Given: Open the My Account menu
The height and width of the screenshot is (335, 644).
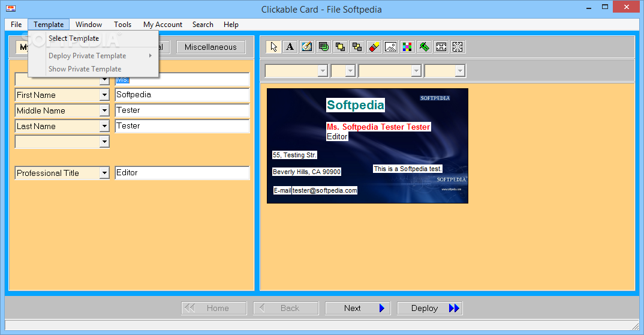Looking at the screenshot, I should coord(162,25).
